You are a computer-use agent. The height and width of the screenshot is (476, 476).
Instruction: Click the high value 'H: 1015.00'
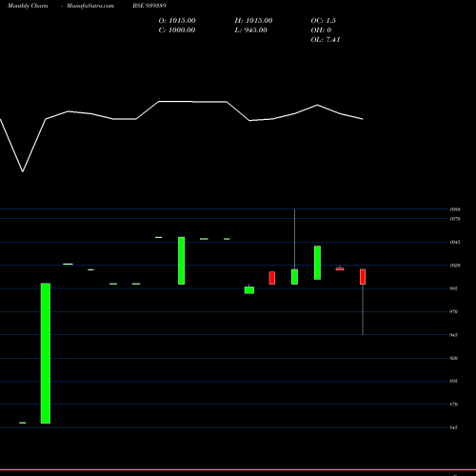click(x=253, y=21)
